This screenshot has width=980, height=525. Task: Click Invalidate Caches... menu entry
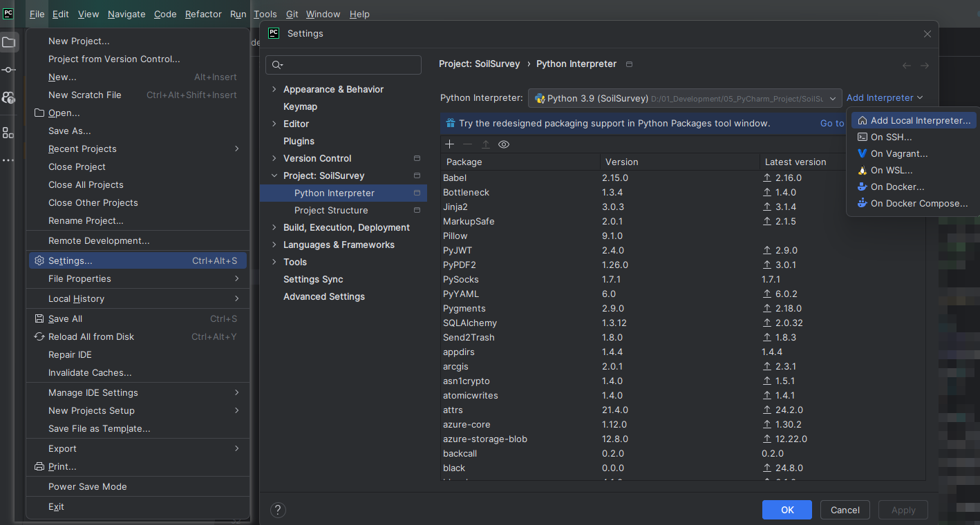tap(138, 372)
